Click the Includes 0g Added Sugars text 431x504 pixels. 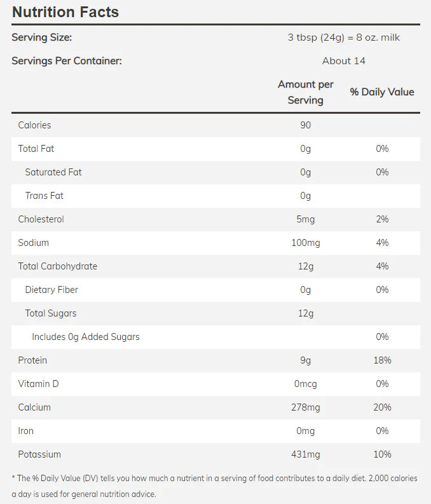pyautogui.click(x=86, y=337)
